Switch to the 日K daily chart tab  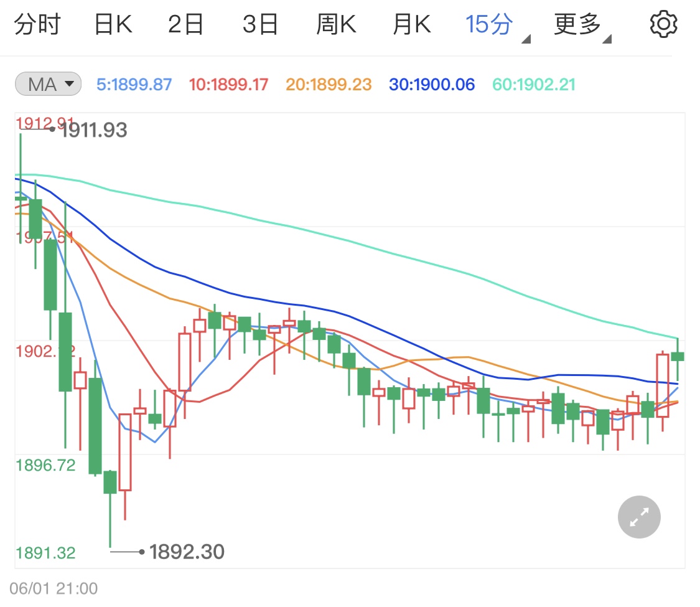pos(112,24)
